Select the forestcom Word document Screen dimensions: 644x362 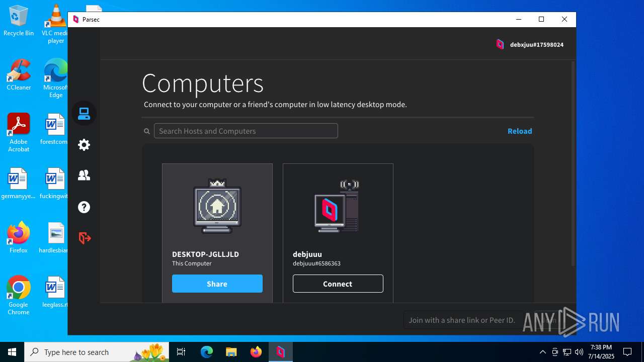54,129
